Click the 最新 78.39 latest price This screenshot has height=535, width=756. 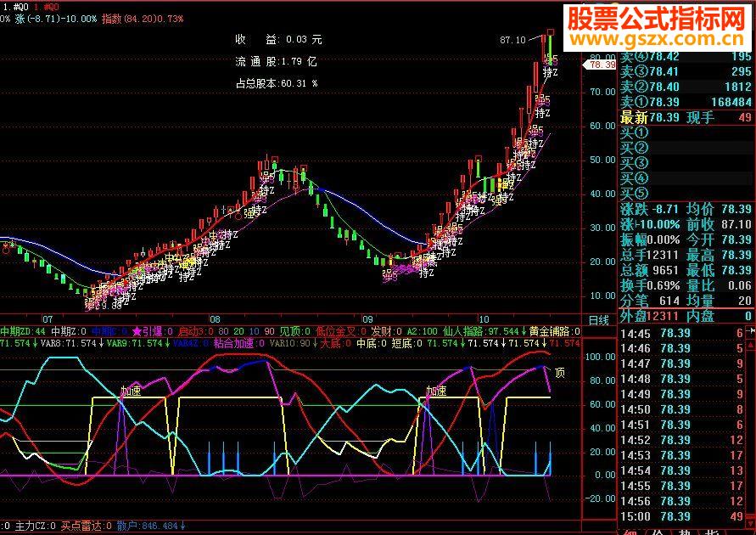coord(651,117)
